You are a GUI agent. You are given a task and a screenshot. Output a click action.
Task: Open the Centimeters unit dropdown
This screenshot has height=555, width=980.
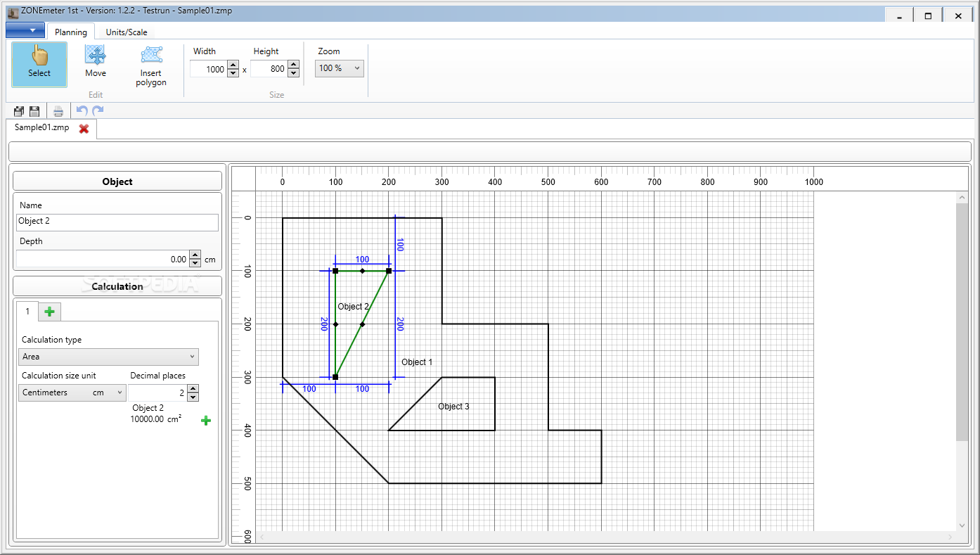[72, 393]
